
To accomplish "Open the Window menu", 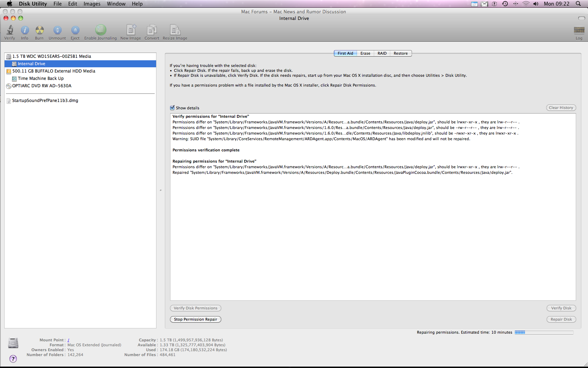I will click(x=116, y=4).
